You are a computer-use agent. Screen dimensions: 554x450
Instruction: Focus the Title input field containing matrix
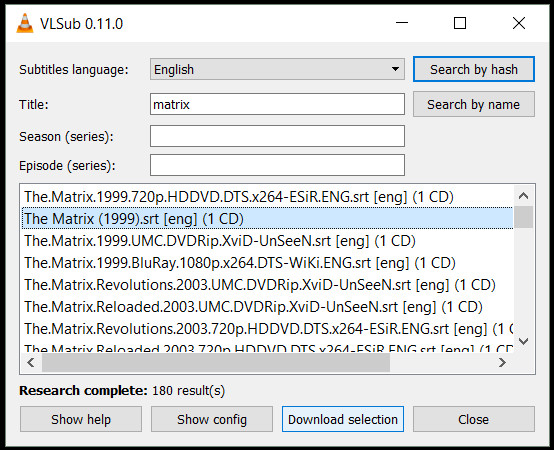277,104
